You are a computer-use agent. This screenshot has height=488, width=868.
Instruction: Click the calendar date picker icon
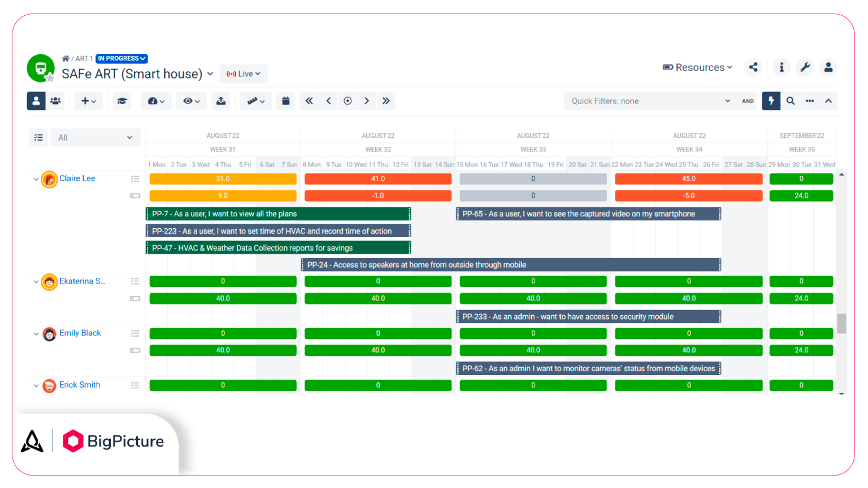286,101
